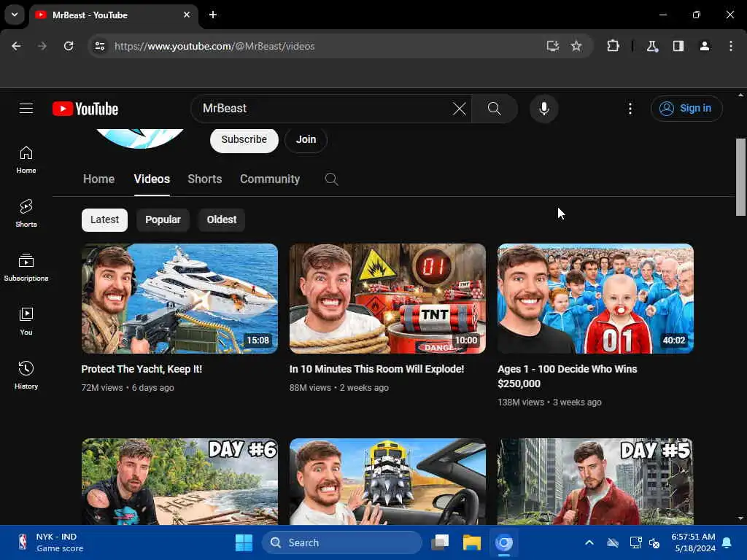This screenshot has width=747, height=560.
Task: Click the taskbar Search box
Action: [342, 542]
